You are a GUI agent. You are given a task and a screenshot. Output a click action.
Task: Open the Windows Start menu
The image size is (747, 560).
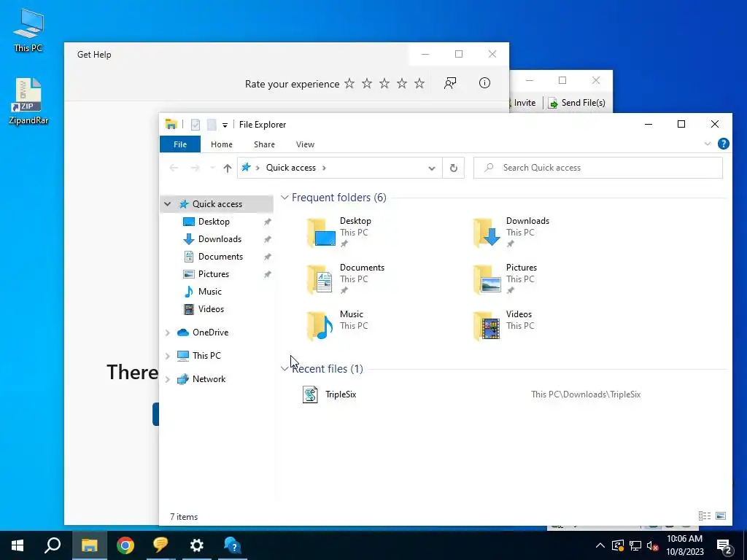[x=18, y=545]
